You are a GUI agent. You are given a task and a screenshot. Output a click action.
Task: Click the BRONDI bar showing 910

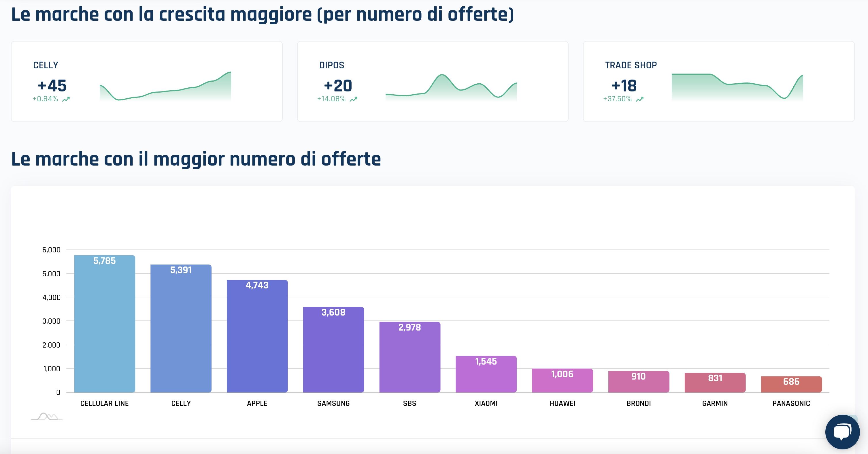(x=639, y=382)
